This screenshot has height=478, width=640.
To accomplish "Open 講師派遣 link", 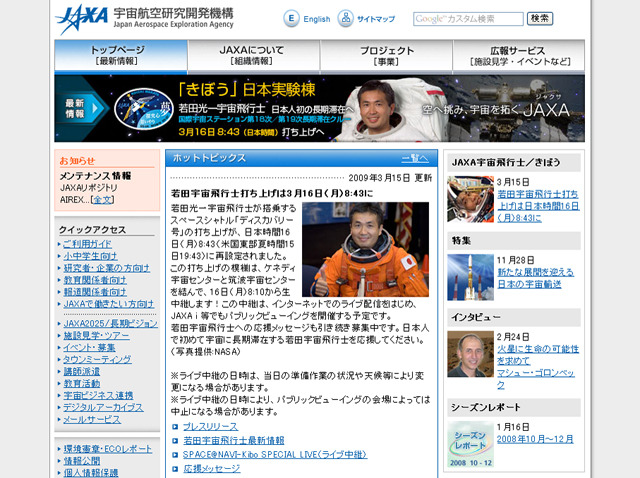I will click(82, 371).
